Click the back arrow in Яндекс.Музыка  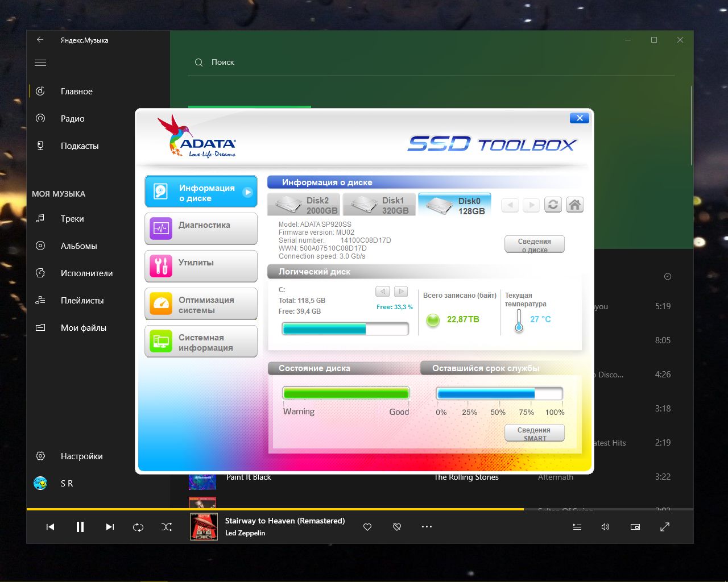pos(40,40)
